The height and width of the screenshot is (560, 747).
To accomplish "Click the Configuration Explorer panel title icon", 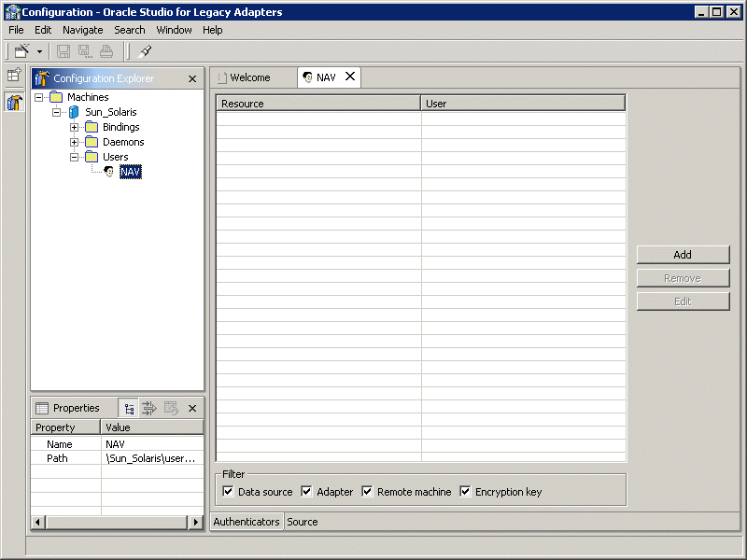I will (42, 78).
